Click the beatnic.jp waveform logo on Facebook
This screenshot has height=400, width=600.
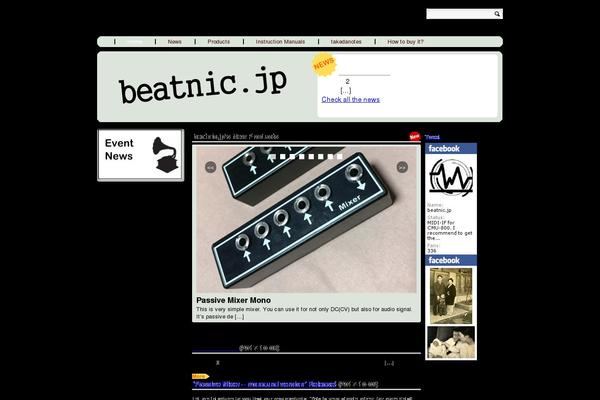(x=451, y=178)
